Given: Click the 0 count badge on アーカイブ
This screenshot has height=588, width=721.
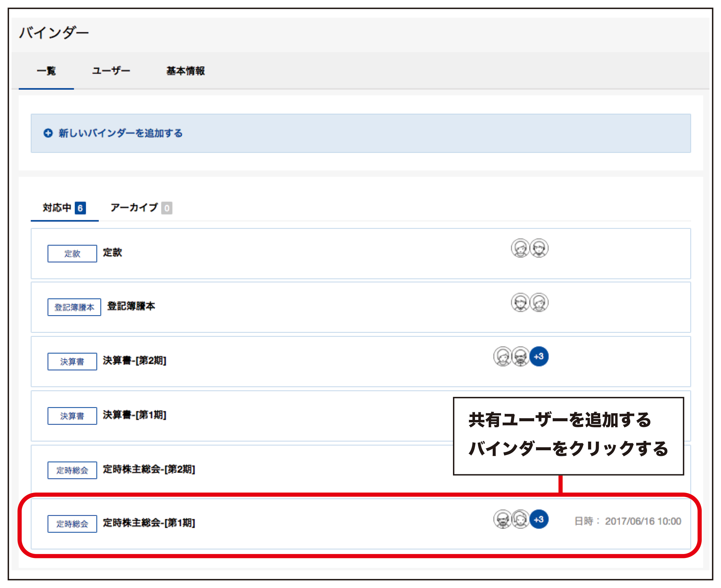Looking at the screenshot, I should [x=167, y=208].
